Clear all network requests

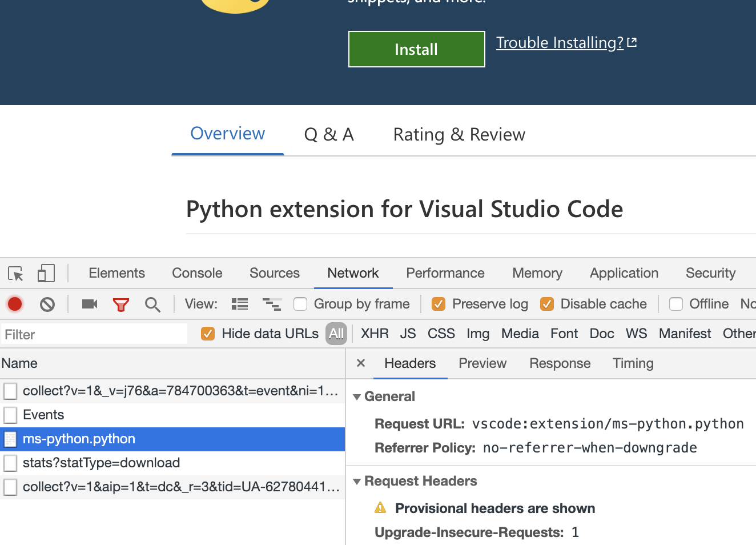[x=47, y=304]
